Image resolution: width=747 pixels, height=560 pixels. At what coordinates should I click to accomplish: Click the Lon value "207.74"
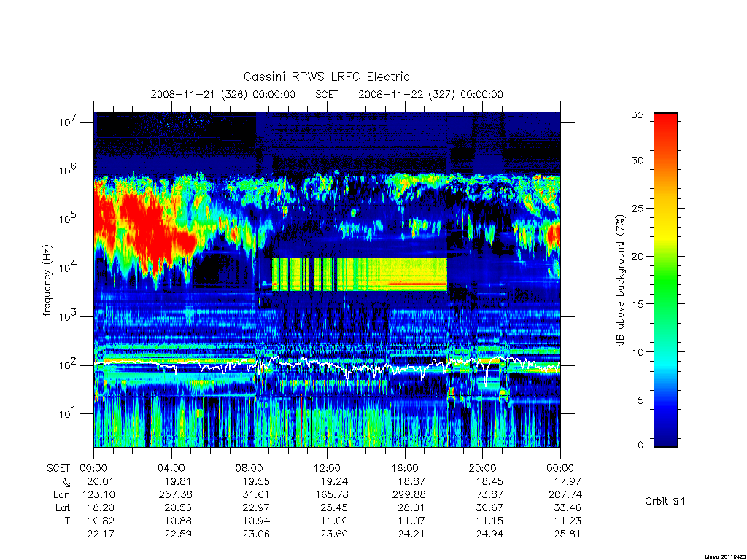(x=565, y=495)
